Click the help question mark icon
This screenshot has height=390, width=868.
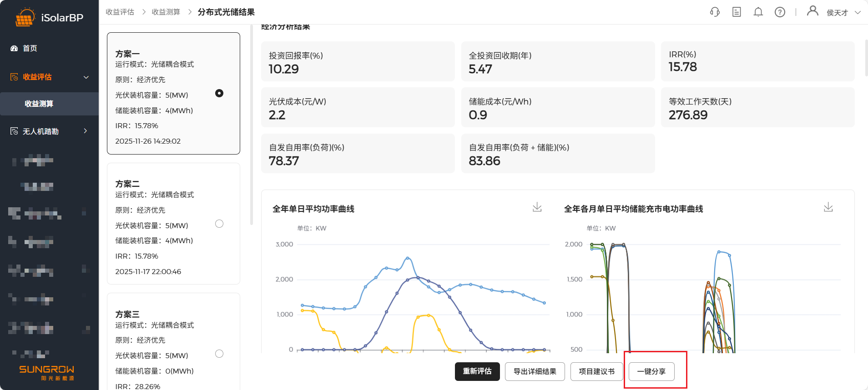tap(780, 12)
